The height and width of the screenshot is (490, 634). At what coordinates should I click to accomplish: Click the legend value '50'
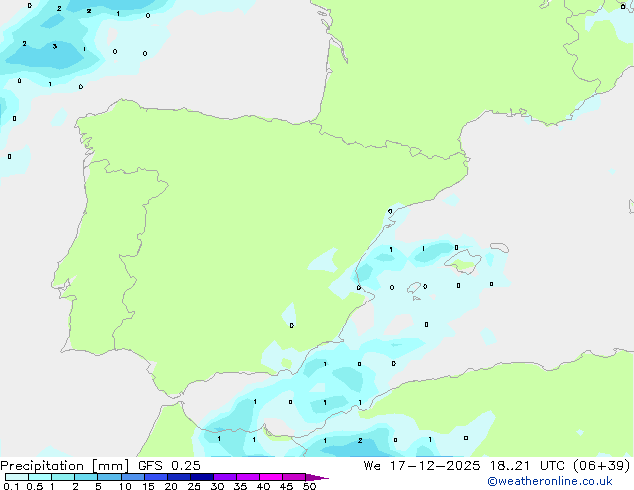pos(309,486)
